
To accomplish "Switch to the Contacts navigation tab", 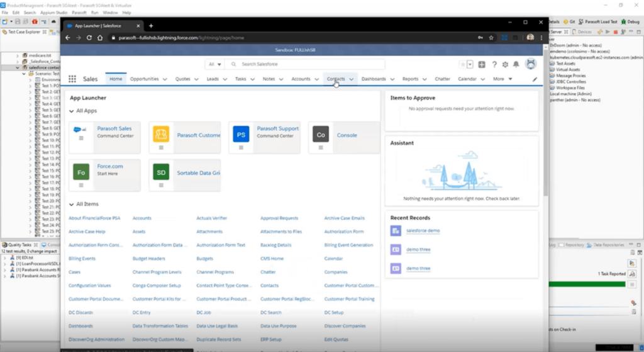I will [336, 79].
